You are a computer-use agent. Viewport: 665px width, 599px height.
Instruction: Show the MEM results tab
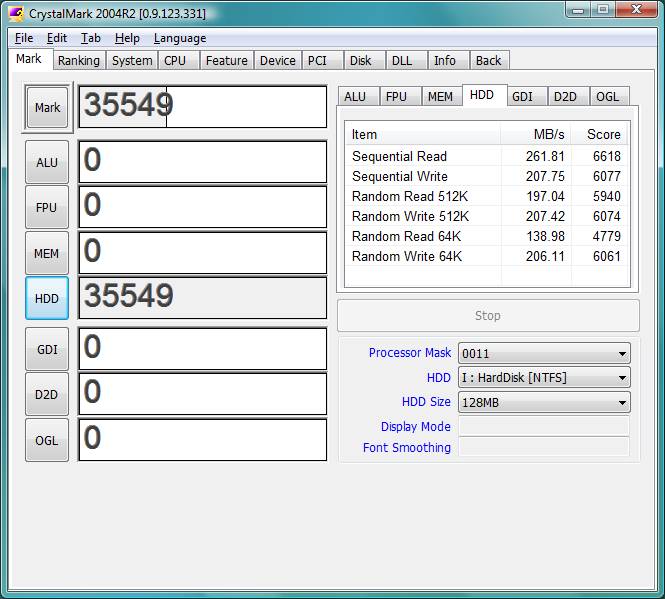440,97
